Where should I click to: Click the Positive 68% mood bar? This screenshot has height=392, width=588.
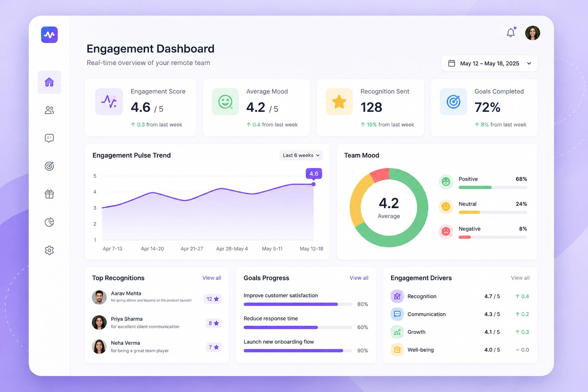click(493, 188)
